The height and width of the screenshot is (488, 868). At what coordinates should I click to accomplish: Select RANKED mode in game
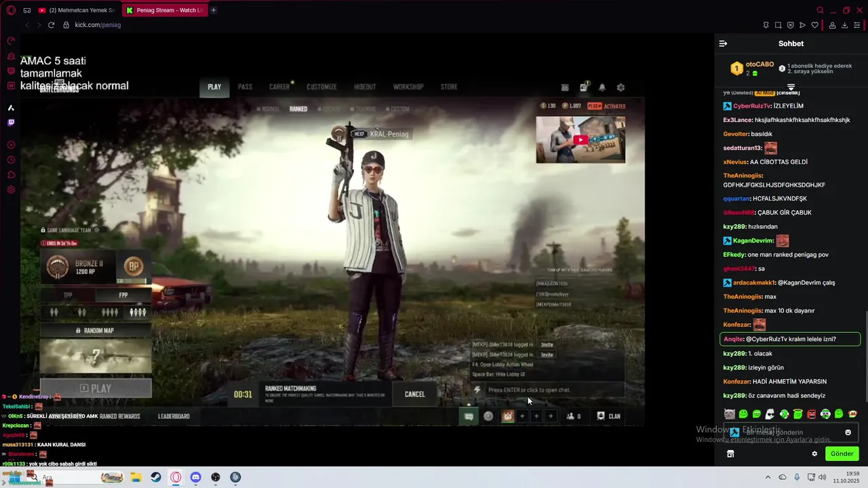tap(298, 108)
